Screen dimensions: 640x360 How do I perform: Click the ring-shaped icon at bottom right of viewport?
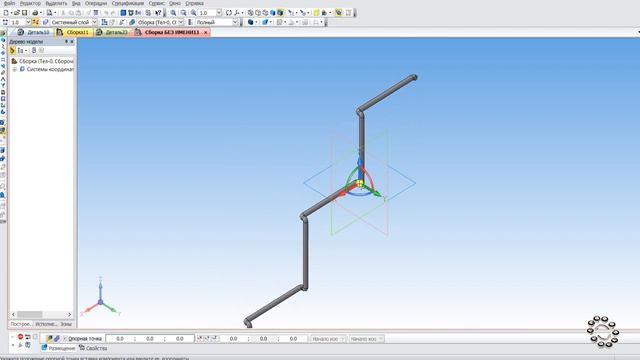(x=603, y=332)
